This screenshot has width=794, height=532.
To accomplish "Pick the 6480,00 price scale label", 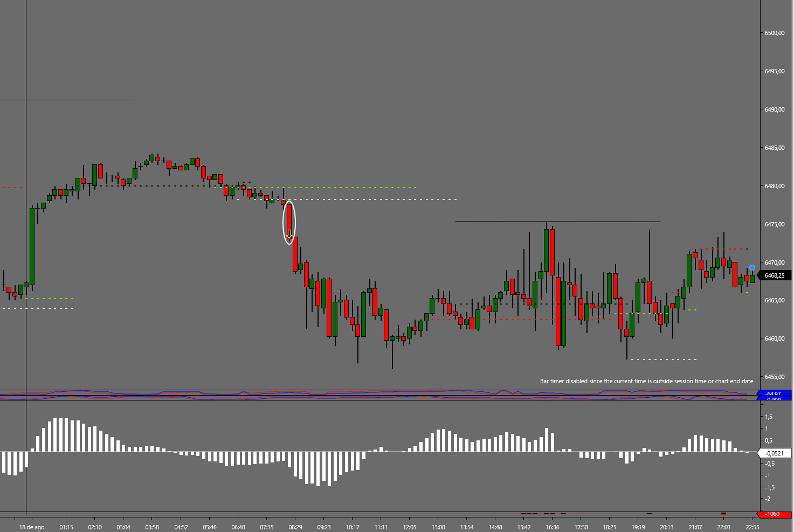I will click(775, 186).
